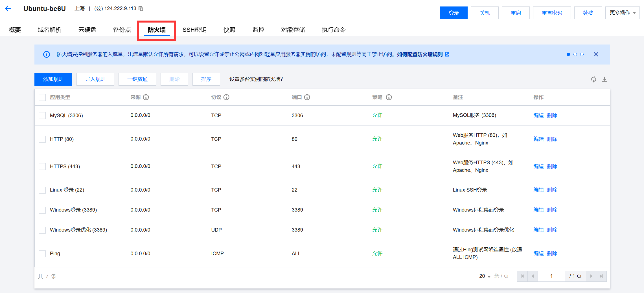
Task: Delete the Windows登录 (3389) TCP rule
Action: [x=552, y=210]
